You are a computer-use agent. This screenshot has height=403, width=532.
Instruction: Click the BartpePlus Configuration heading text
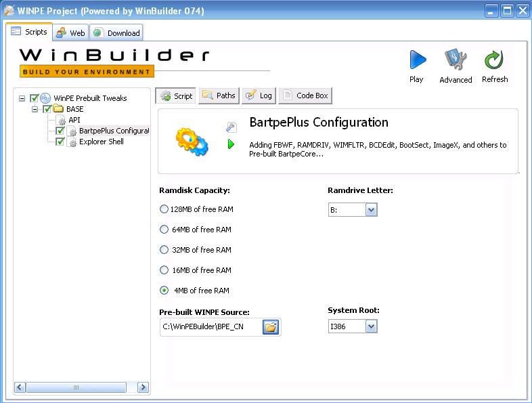[319, 122]
